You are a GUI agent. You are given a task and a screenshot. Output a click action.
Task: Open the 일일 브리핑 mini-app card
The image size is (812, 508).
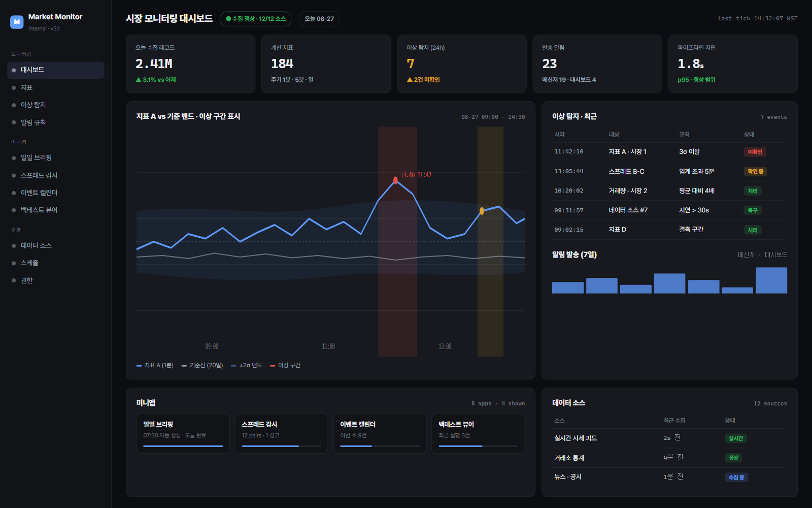[183, 433]
